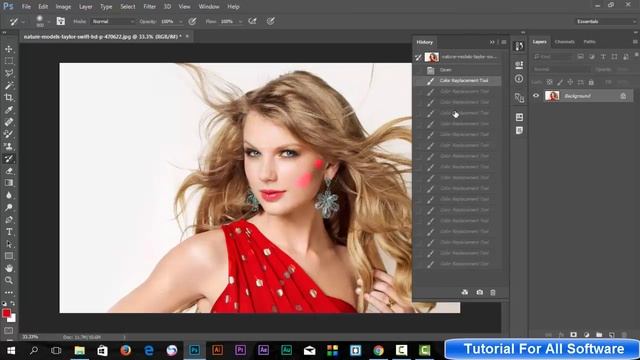Viewport: 640px width, 360px height.
Task: Open the Window menu
Action: (x=209, y=7)
